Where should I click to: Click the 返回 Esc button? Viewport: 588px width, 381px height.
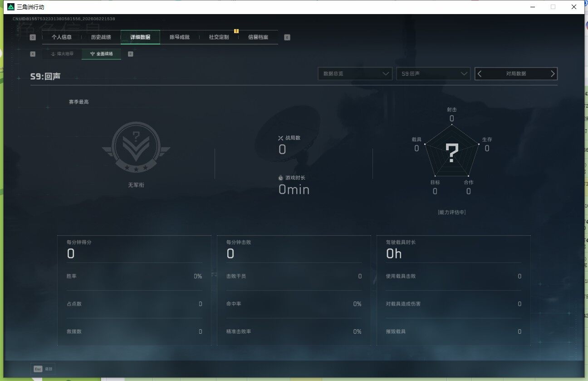43,369
